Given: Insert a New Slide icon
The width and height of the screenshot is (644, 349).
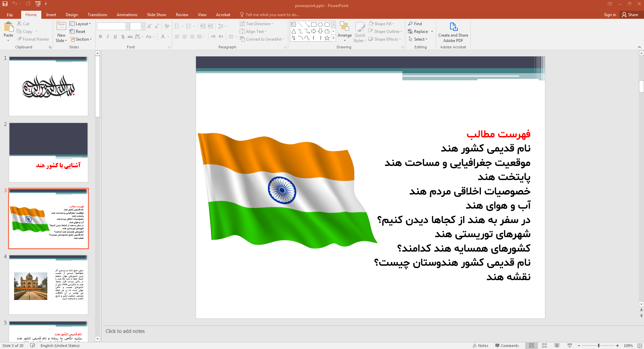Looking at the screenshot, I should (x=61, y=26).
